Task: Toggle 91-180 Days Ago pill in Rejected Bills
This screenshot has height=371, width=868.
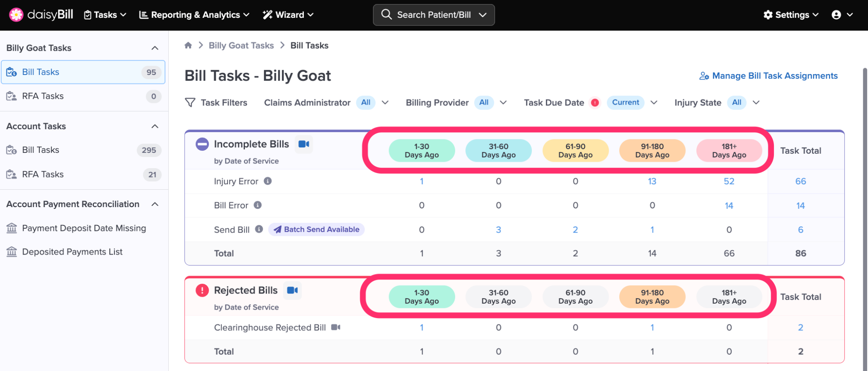Action: coord(652,297)
